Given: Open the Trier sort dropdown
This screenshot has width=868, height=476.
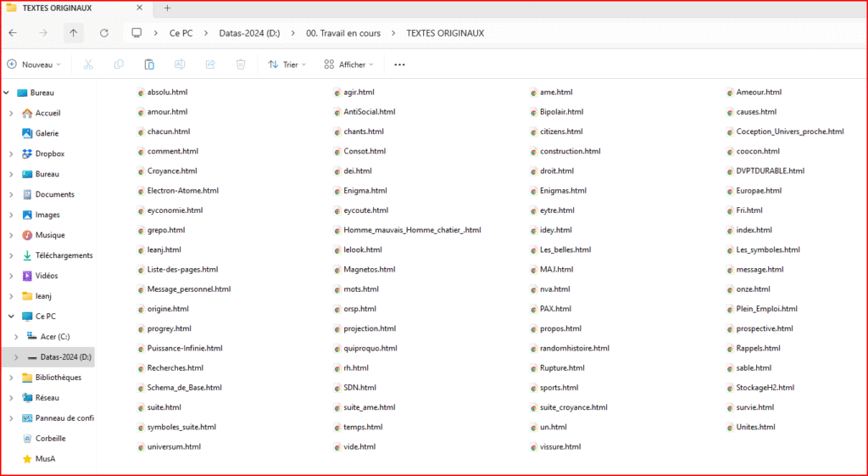Looking at the screenshot, I should [287, 64].
